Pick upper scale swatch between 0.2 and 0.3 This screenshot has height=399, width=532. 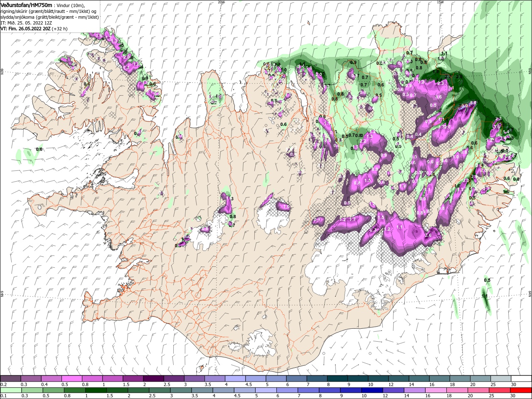coord(10,379)
